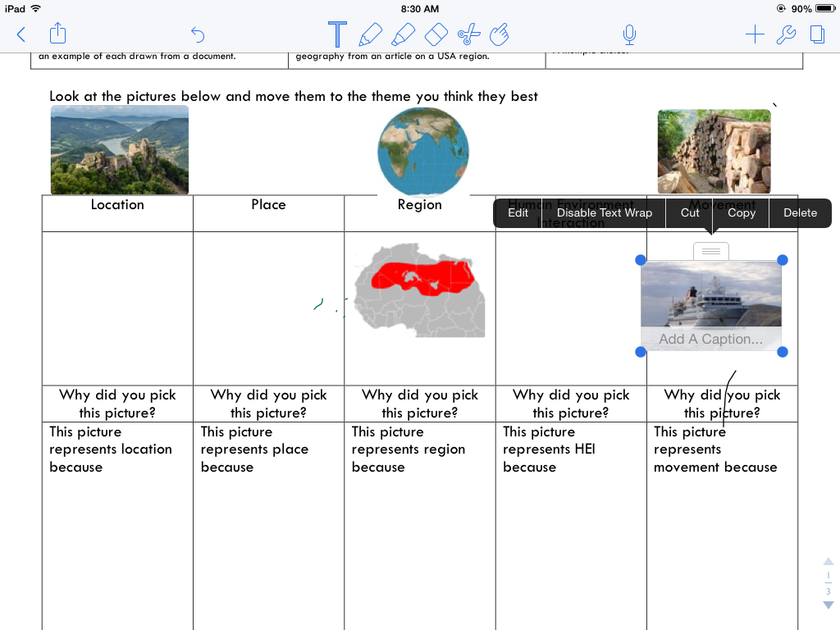Tap bottom-left resize handle of ship image
The width and height of the screenshot is (840, 630).
pyautogui.click(x=640, y=352)
